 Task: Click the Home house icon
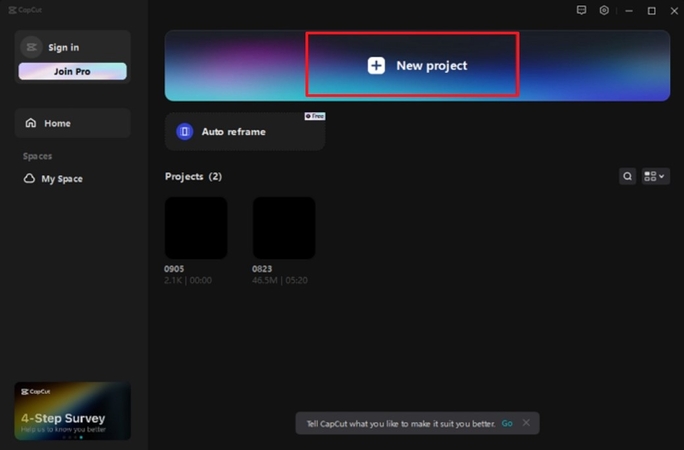(x=31, y=123)
